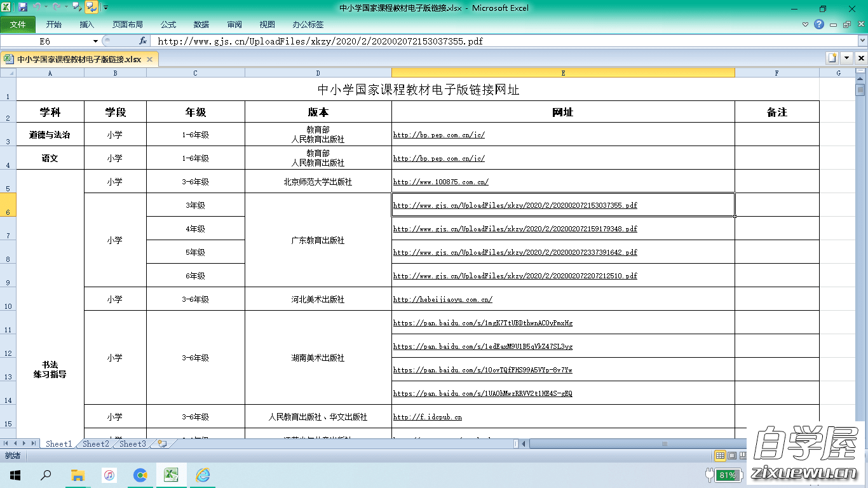Select column C header

click(196, 73)
